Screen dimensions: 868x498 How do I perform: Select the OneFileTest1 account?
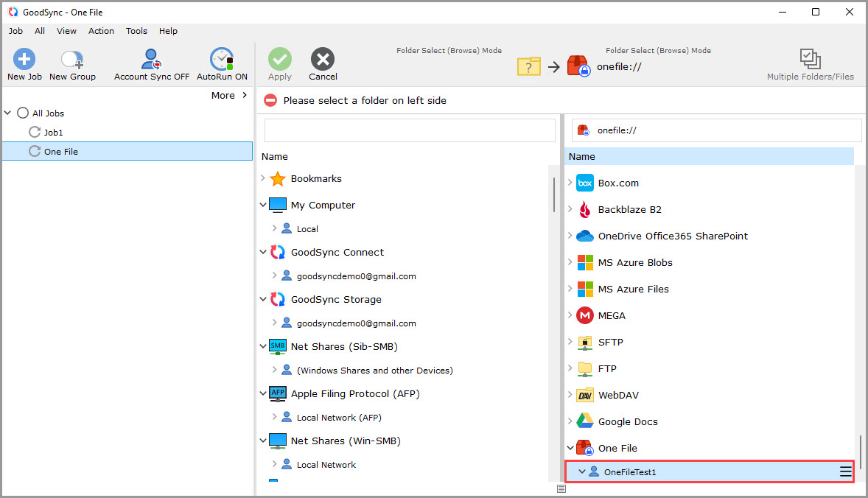point(709,471)
